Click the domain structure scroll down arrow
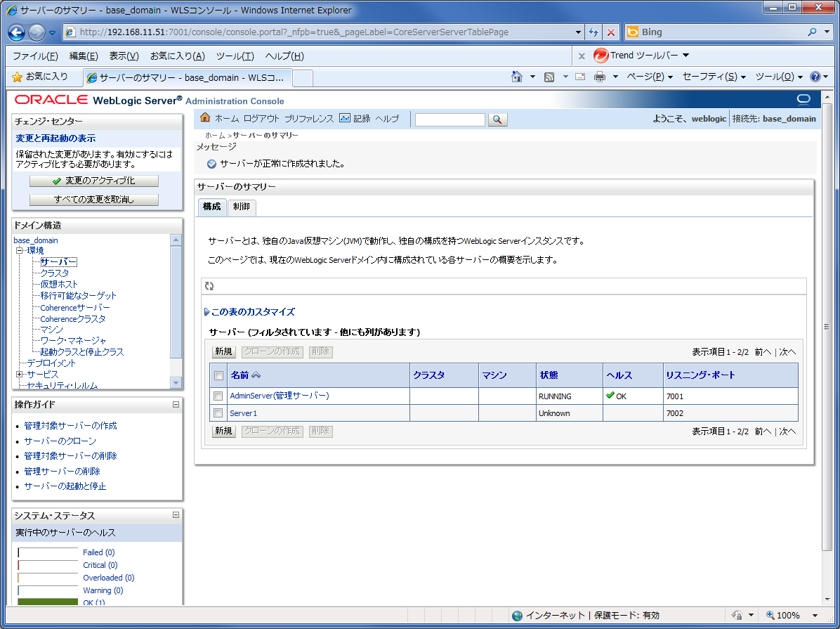This screenshot has height=629, width=840. point(176,382)
